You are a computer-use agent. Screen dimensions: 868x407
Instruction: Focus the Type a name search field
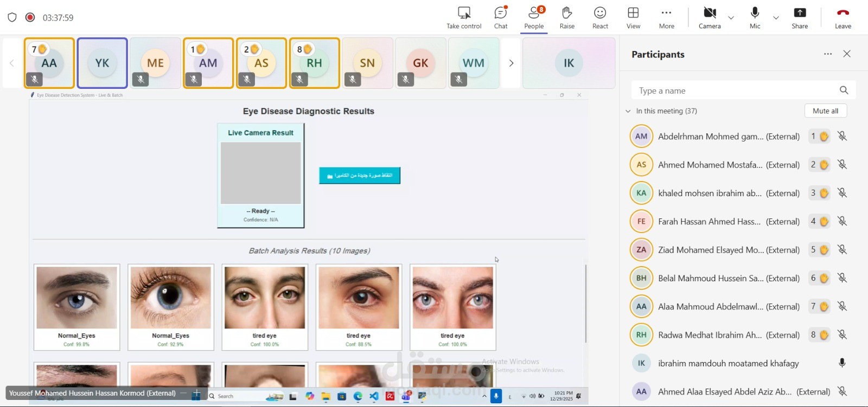tap(743, 91)
